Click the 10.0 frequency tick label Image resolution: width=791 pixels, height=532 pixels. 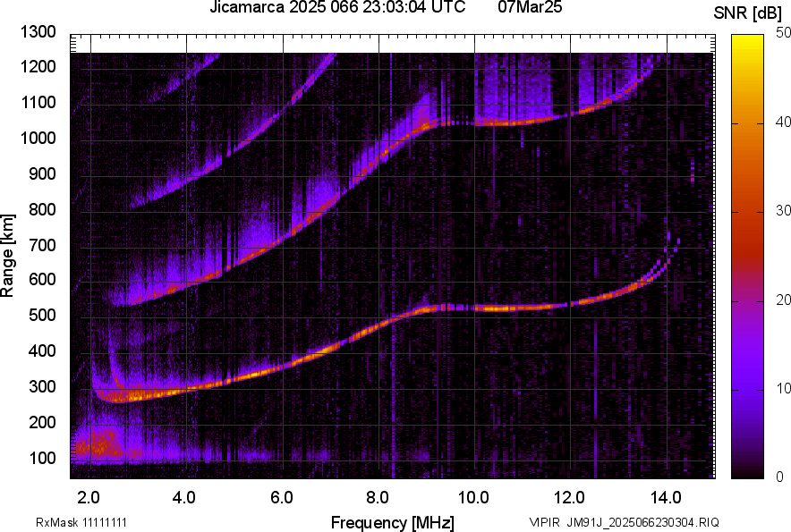473,497
